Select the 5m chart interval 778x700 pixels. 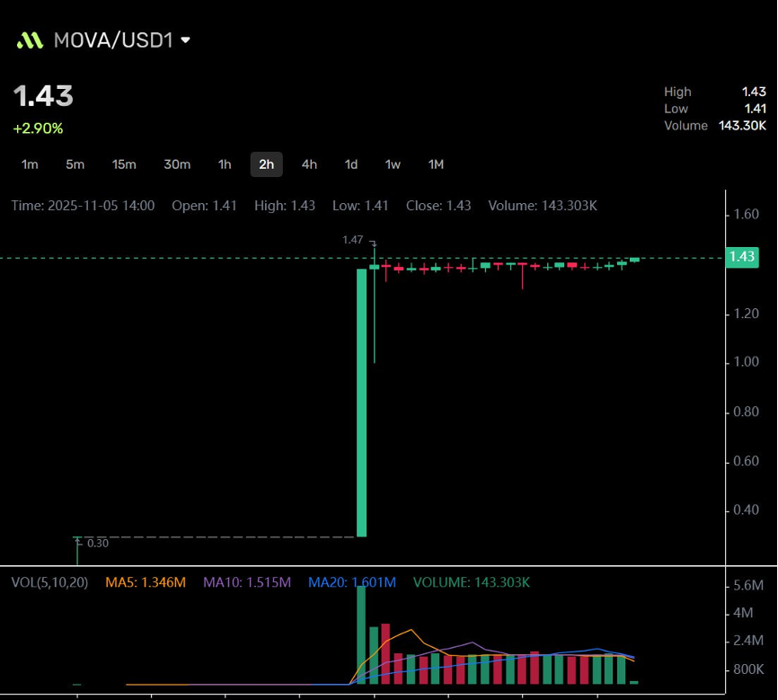click(75, 164)
